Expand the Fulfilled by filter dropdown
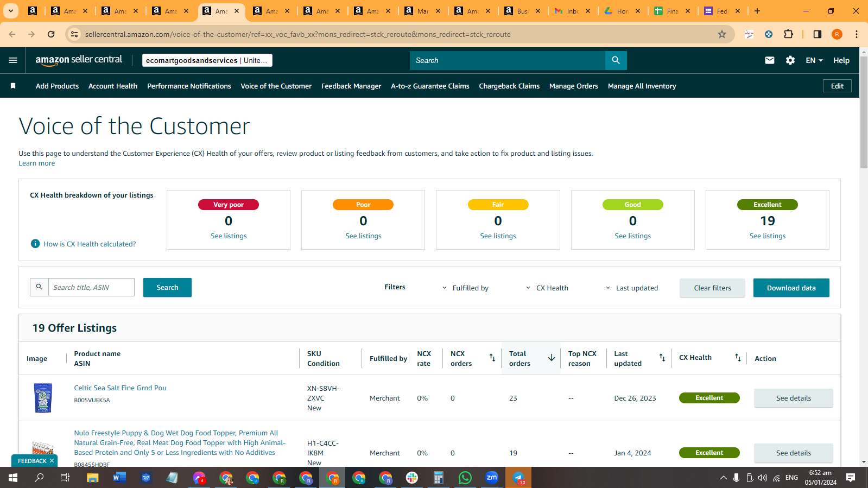This screenshot has width=868, height=488. (465, 288)
